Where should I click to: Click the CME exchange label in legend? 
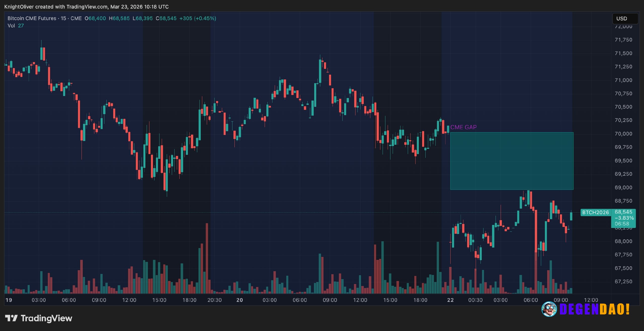click(x=76, y=18)
